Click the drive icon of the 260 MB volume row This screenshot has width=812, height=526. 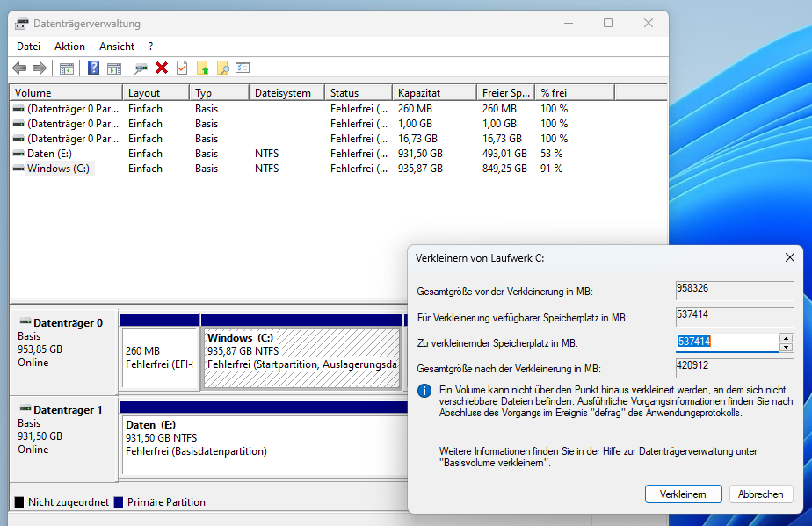(x=18, y=109)
